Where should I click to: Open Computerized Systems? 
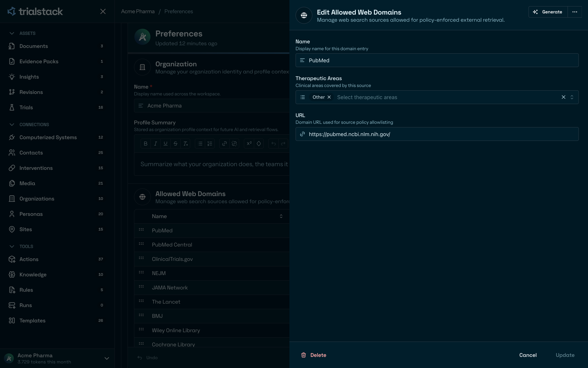pos(57,137)
